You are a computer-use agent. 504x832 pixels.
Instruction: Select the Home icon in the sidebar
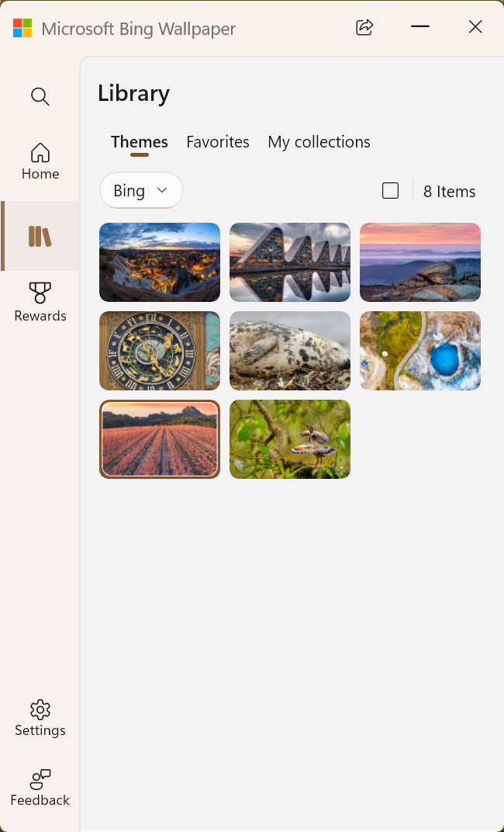(40, 153)
